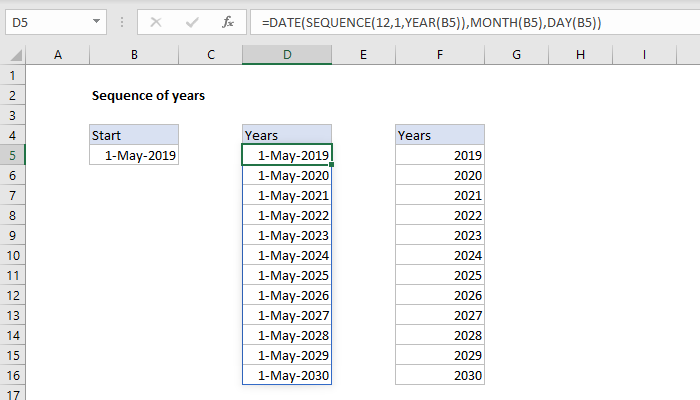Click the Name Box showing D5
This screenshot has width=700, height=400.
click(50, 21)
